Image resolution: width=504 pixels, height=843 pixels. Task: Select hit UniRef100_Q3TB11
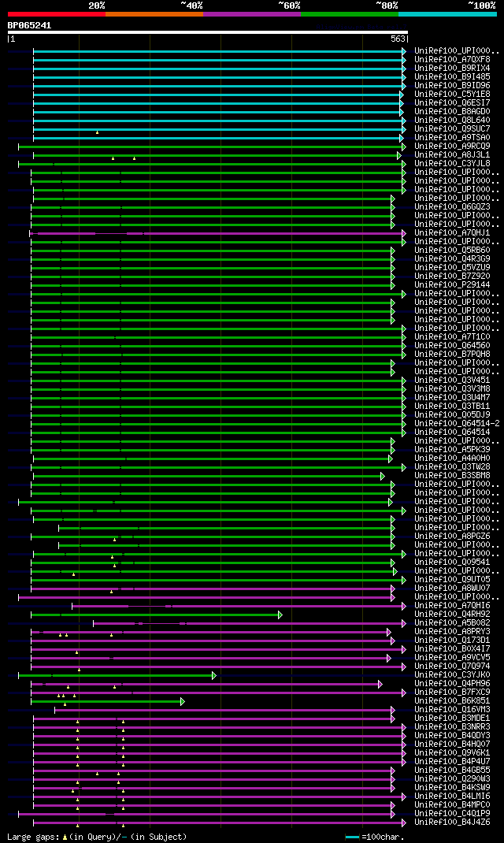452,406
